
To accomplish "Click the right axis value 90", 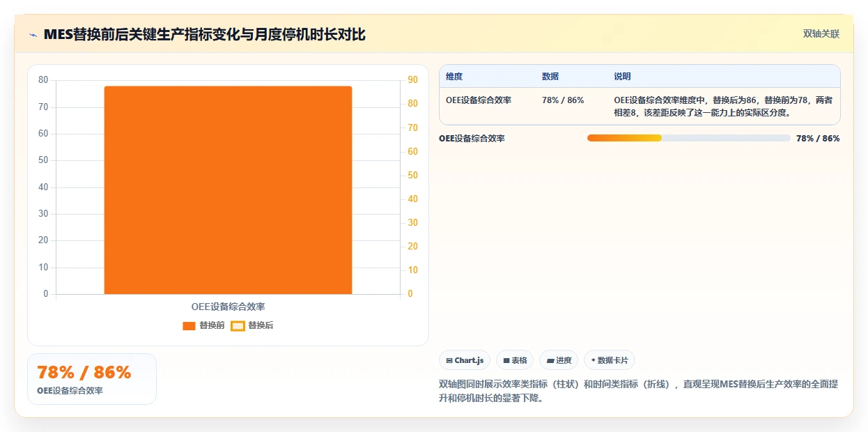I will pyautogui.click(x=412, y=80).
